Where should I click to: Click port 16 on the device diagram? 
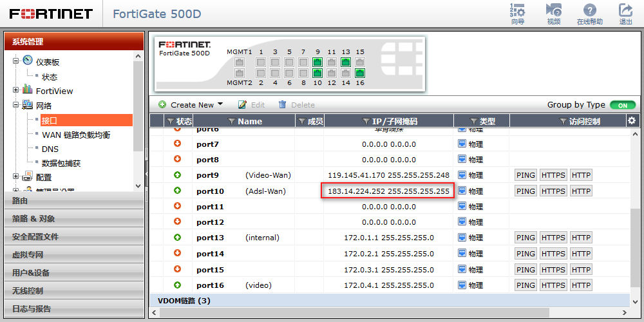[360, 73]
